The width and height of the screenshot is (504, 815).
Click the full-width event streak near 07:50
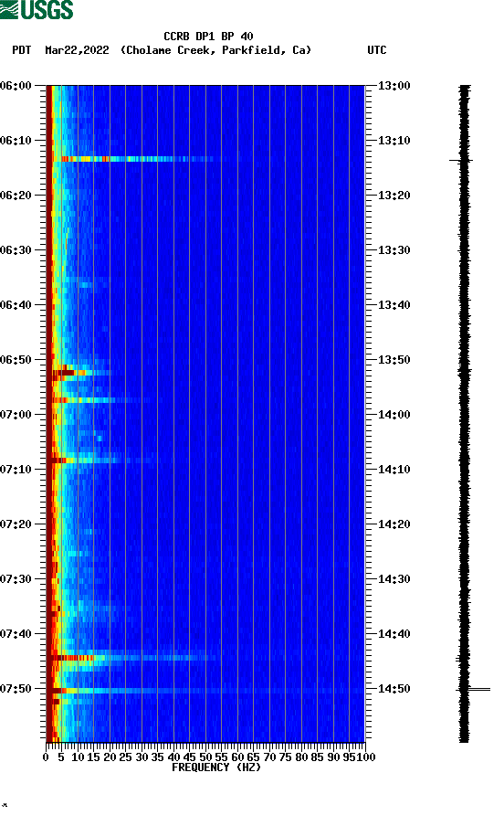click(208, 691)
